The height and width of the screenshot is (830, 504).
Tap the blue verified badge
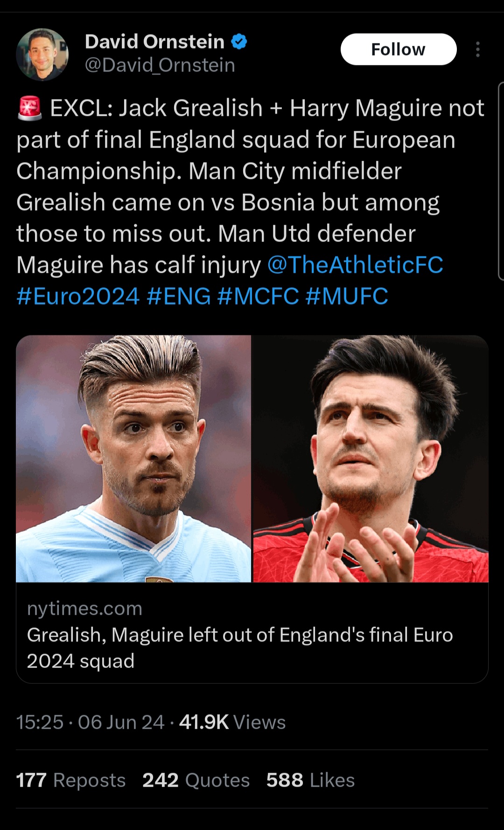point(239,42)
